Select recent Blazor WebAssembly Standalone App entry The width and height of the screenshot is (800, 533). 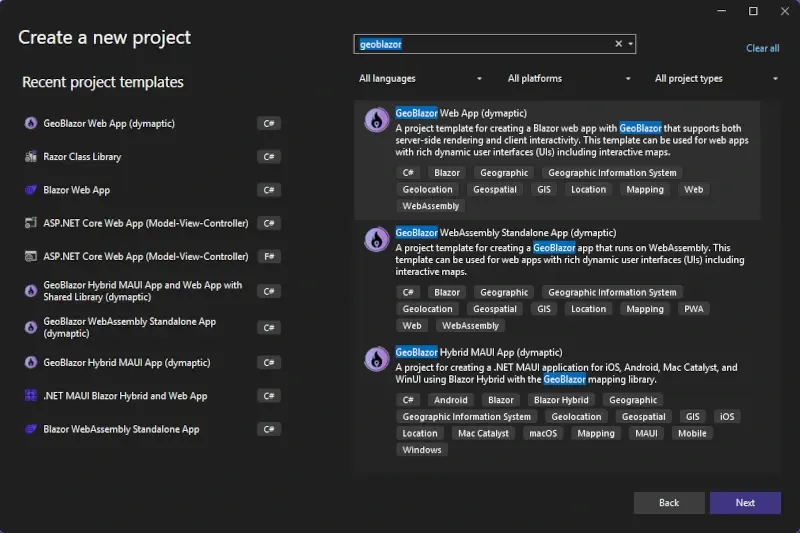pos(121,429)
